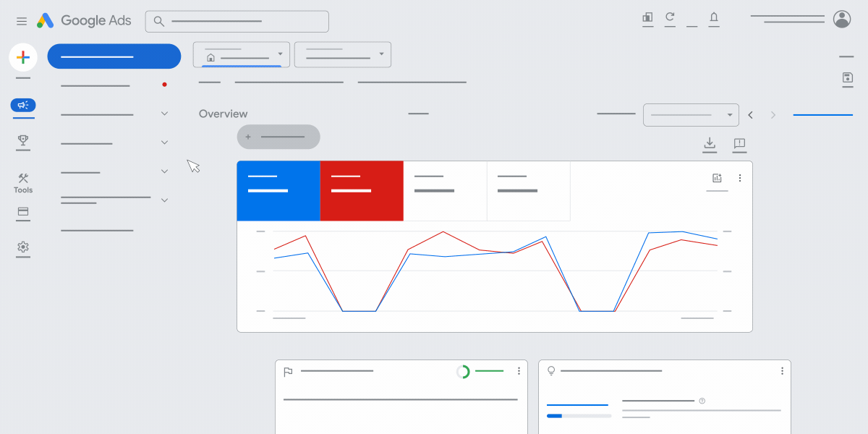Click the flag icon on bottom-left card
Screen dimensions: 868x434
tap(288, 372)
